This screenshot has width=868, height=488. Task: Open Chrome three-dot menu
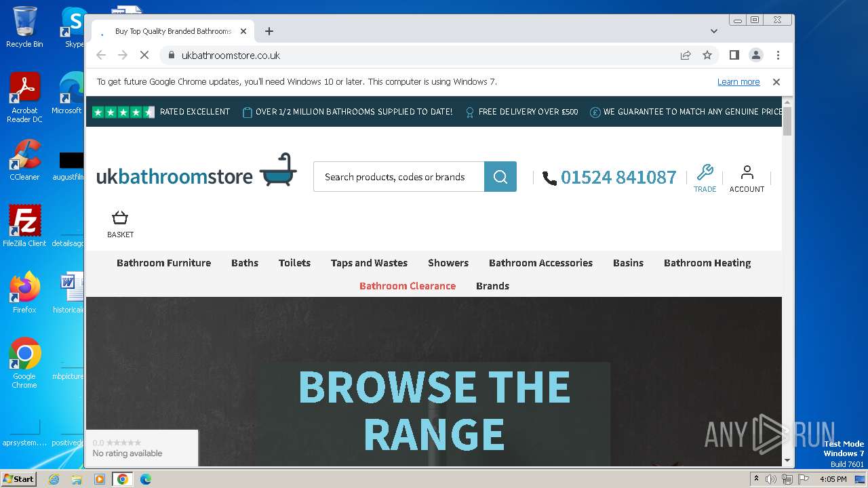tap(778, 55)
